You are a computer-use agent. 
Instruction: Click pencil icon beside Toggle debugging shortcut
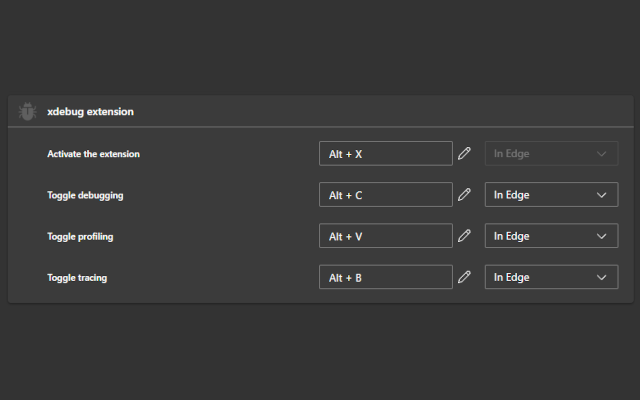tap(464, 195)
